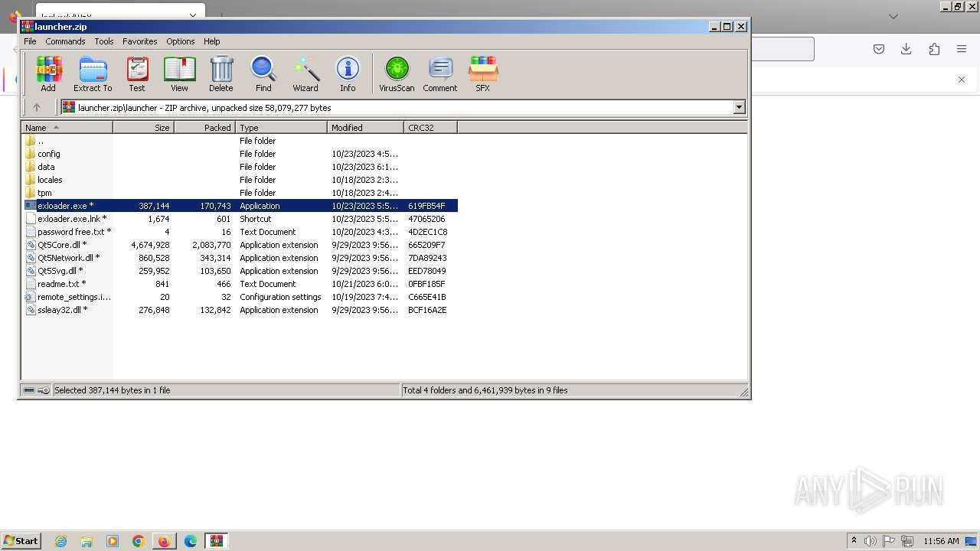
Task: Sort by Packed column header
Action: [205, 128]
